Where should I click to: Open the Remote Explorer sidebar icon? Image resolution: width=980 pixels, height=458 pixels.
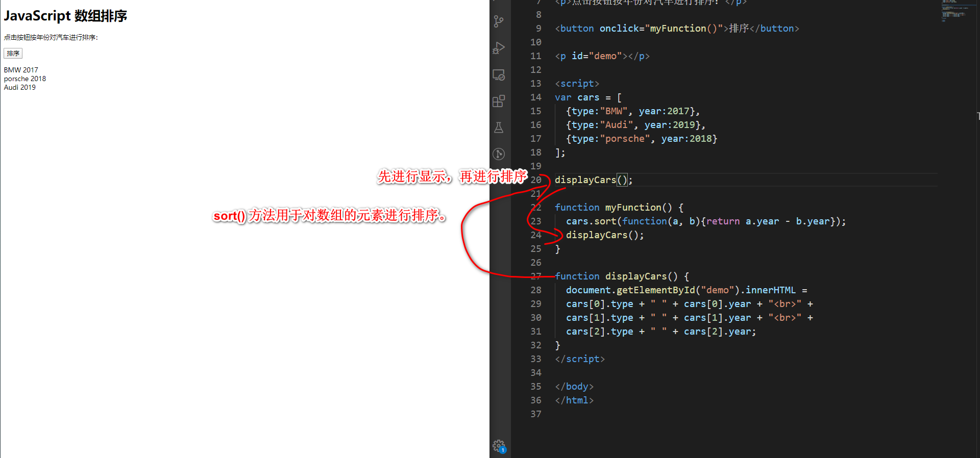(499, 75)
